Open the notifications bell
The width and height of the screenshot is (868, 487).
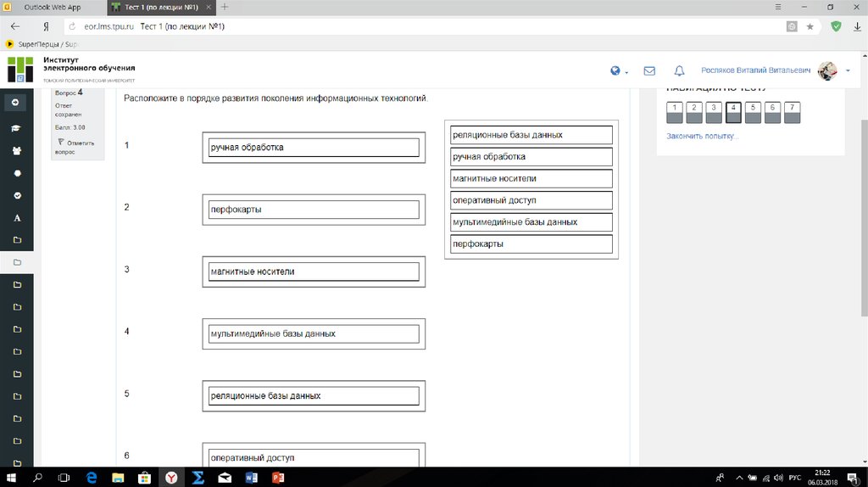[679, 71]
